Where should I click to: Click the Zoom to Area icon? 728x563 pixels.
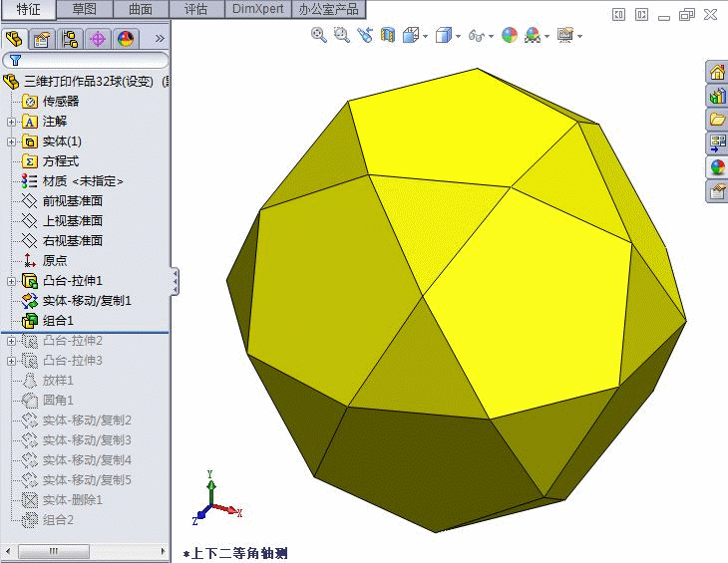point(342,35)
